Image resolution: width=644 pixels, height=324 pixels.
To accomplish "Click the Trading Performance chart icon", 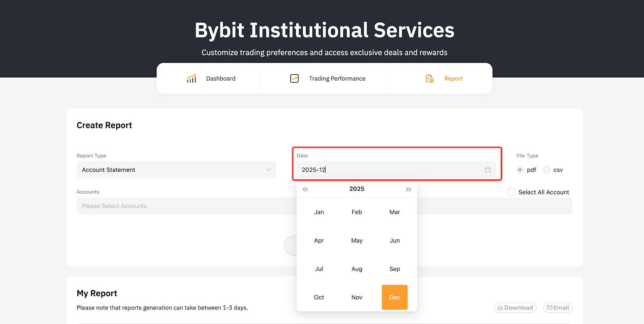I will [x=294, y=79].
